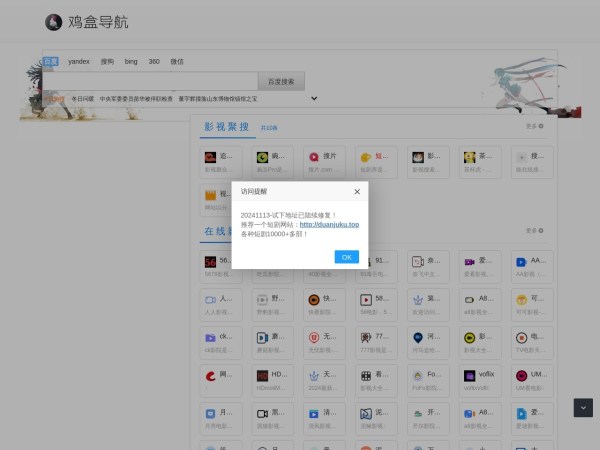
Task: Expand the hot news list chevron
Action: tap(314, 99)
